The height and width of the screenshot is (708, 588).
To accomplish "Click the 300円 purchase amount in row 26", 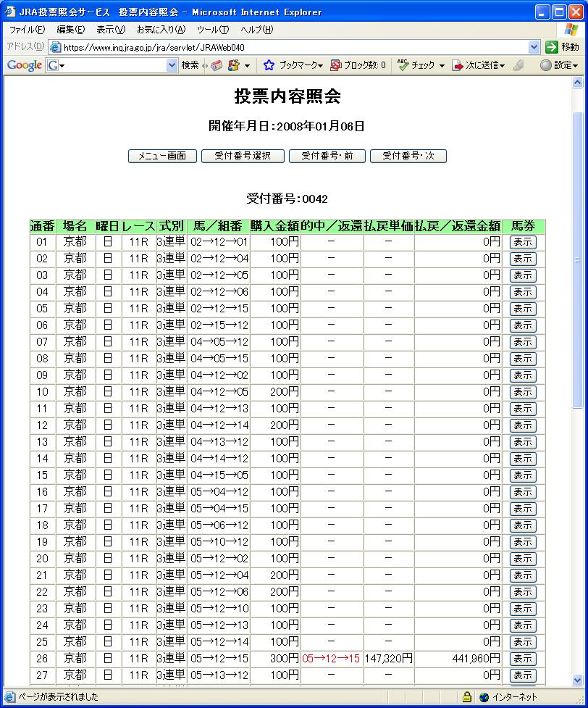I will (285, 659).
